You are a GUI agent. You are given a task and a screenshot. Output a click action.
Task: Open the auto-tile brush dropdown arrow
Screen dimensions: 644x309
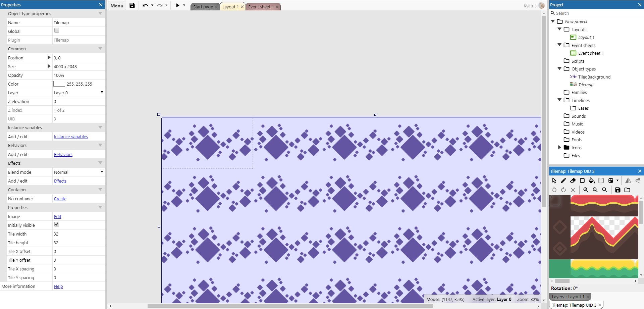618,181
